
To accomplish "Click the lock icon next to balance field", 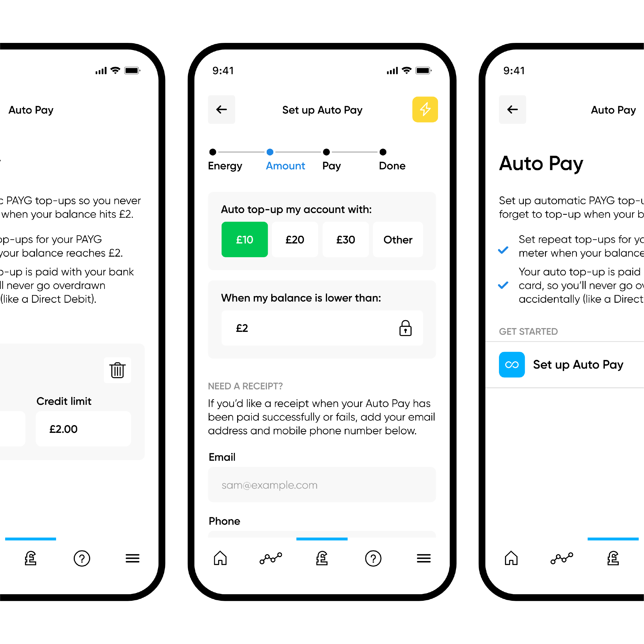I will [x=407, y=328].
